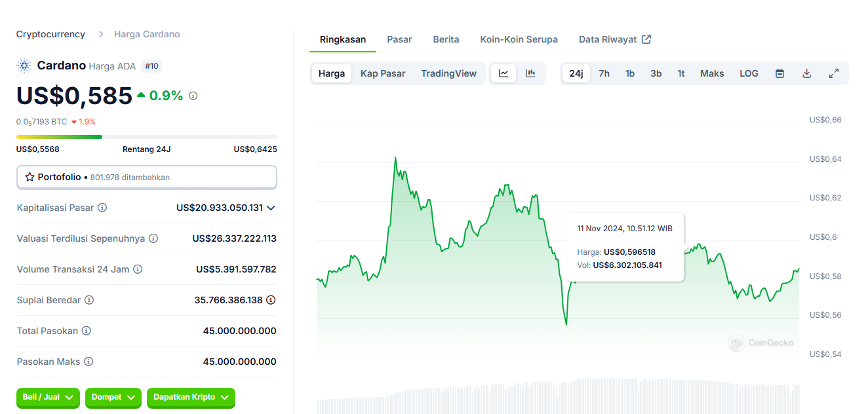
Task: Open the Beli / Jual dropdown
Action: click(x=48, y=398)
